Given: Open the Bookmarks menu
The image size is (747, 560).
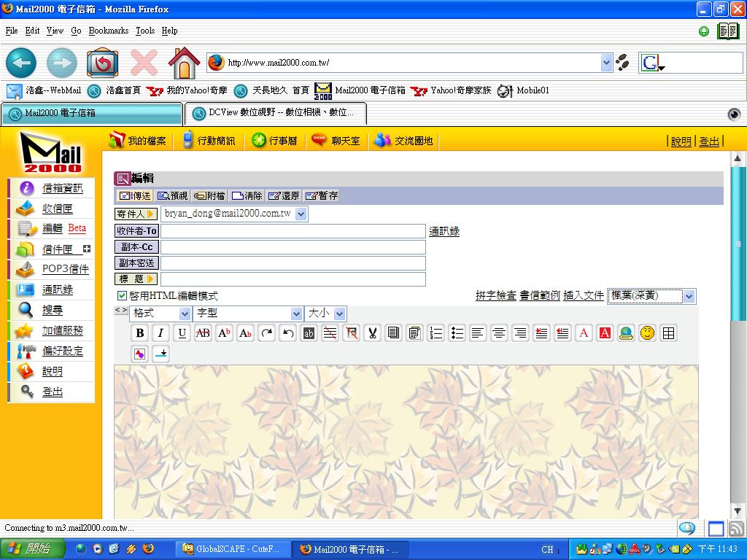Looking at the screenshot, I should [108, 31].
